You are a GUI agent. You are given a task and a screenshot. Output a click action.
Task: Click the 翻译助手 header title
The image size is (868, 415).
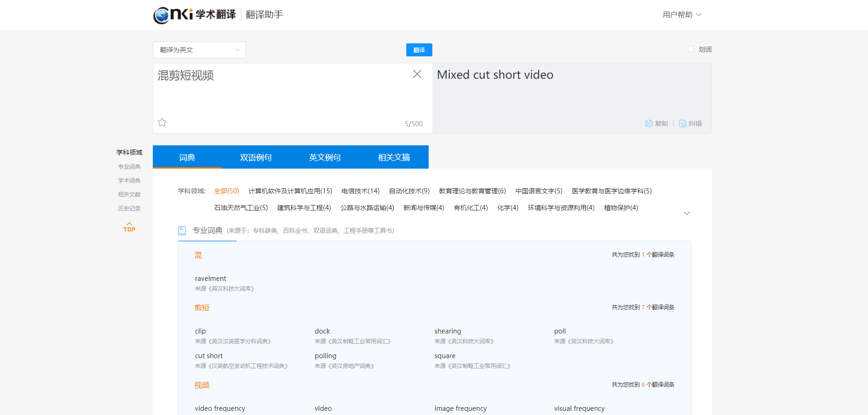pyautogui.click(x=264, y=15)
